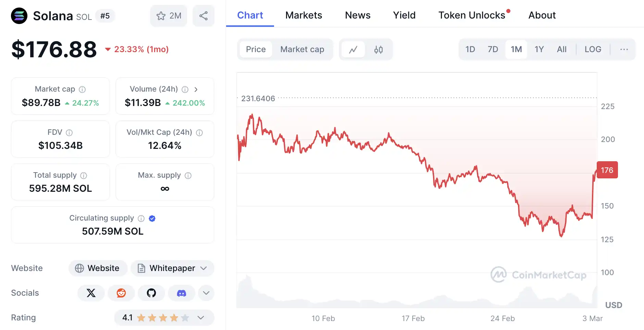The width and height of the screenshot is (644, 330).
Task: Click the Market cap info icon
Action: 82,90
